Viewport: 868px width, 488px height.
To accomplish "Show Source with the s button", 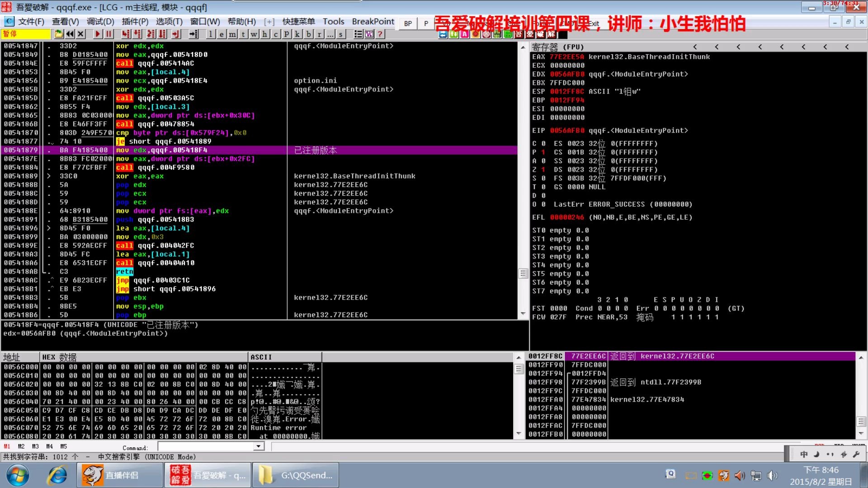I will (341, 34).
